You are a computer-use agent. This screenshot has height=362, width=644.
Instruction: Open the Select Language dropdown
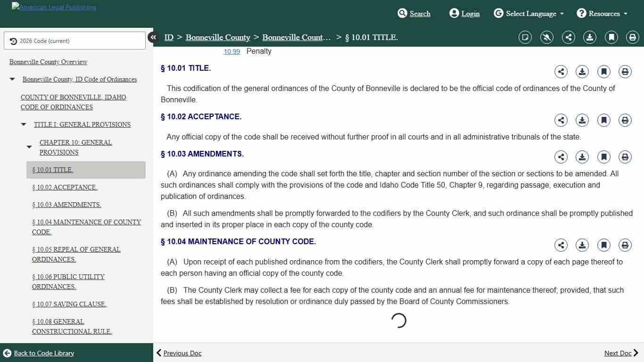point(529,14)
